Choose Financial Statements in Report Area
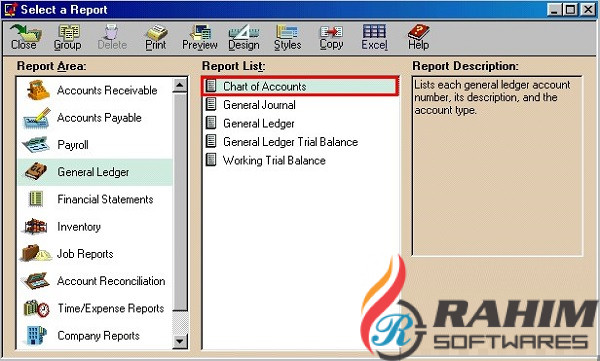The height and width of the screenshot is (361, 600). pyautogui.click(x=105, y=199)
